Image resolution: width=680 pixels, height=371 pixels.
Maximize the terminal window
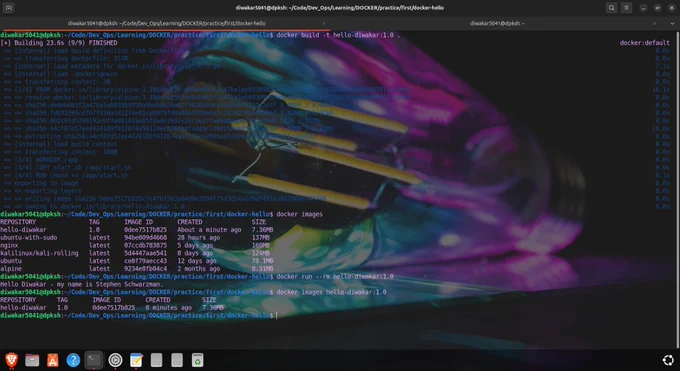[x=657, y=8]
